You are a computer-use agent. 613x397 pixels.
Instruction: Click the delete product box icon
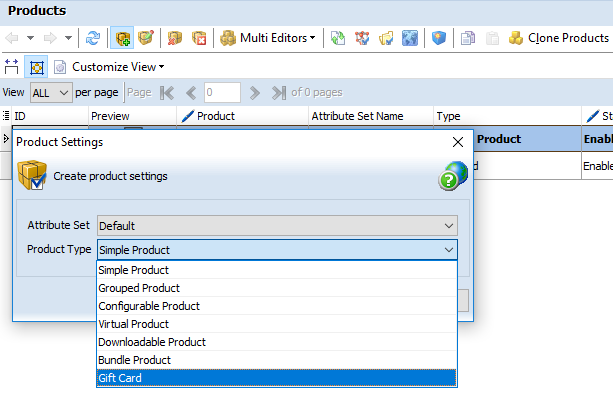(x=175, y=38)
